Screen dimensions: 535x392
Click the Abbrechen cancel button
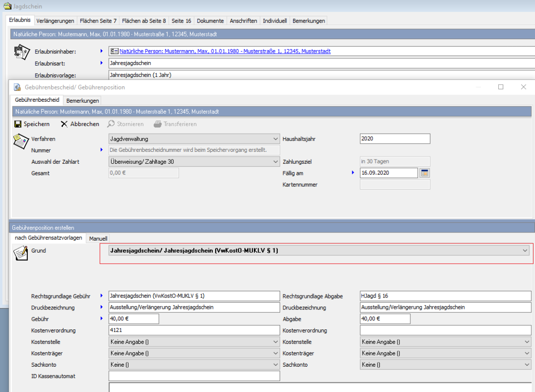coord(80,124)
